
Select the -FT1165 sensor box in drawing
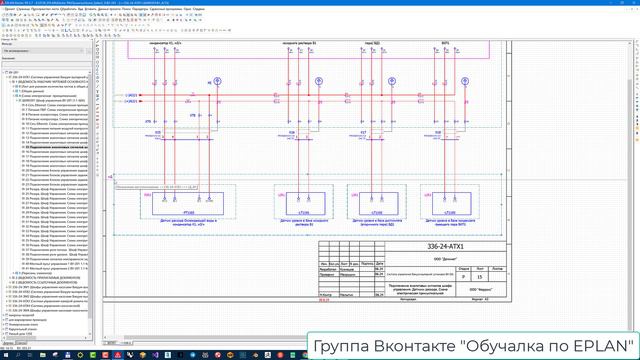(x=188, y=203)
